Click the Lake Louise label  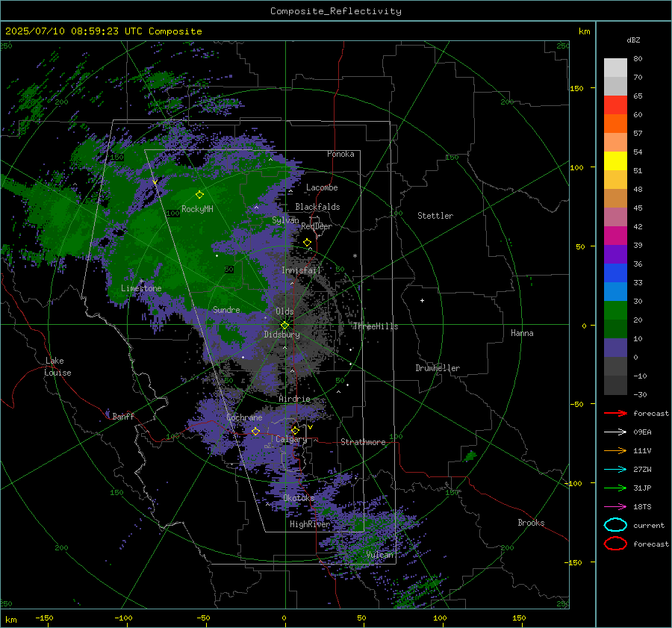coord(57,367)
